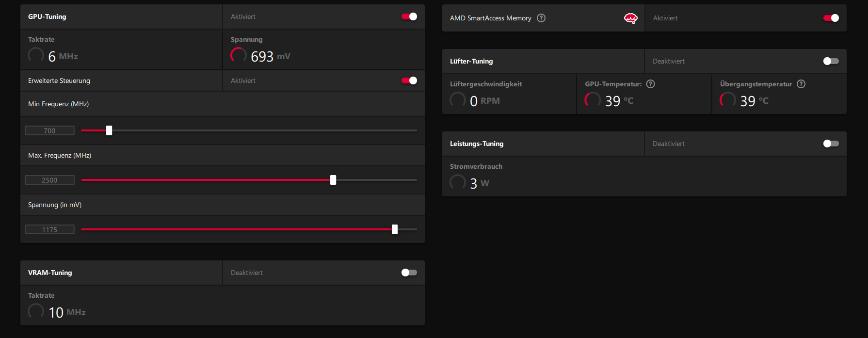Click the Spannung 1175 input field

(x=49, y=229)
